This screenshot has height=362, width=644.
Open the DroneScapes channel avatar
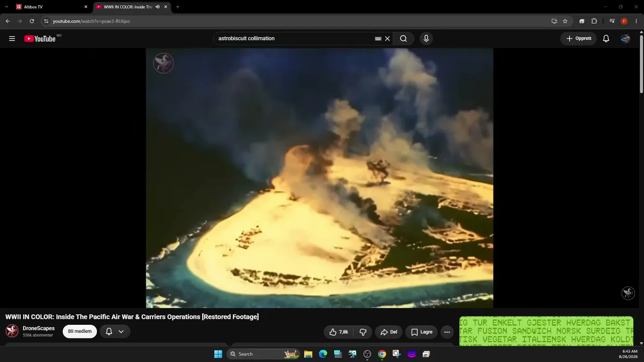pyautogui.click(x=12, y=331)
